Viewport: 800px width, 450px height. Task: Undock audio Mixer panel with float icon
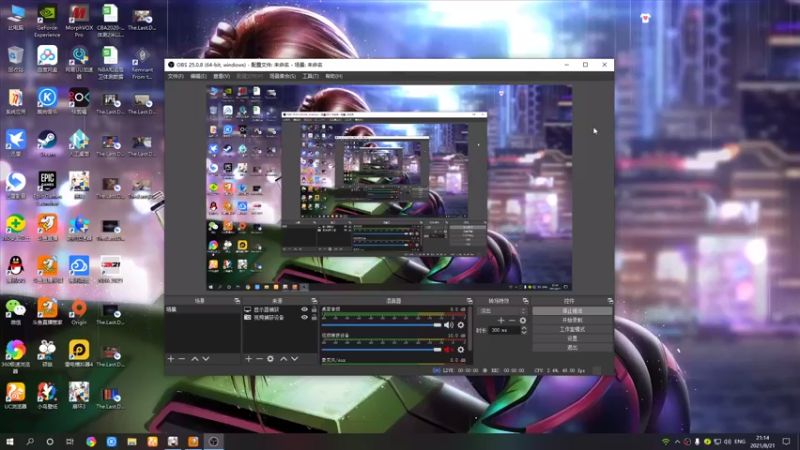(469, 301)
